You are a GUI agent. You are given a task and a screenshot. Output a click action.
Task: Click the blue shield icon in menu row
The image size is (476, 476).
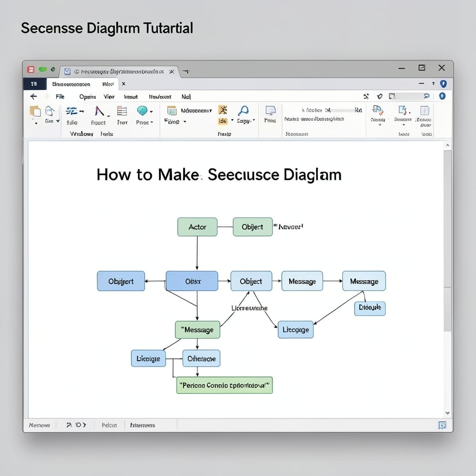[x=443, y=96]
